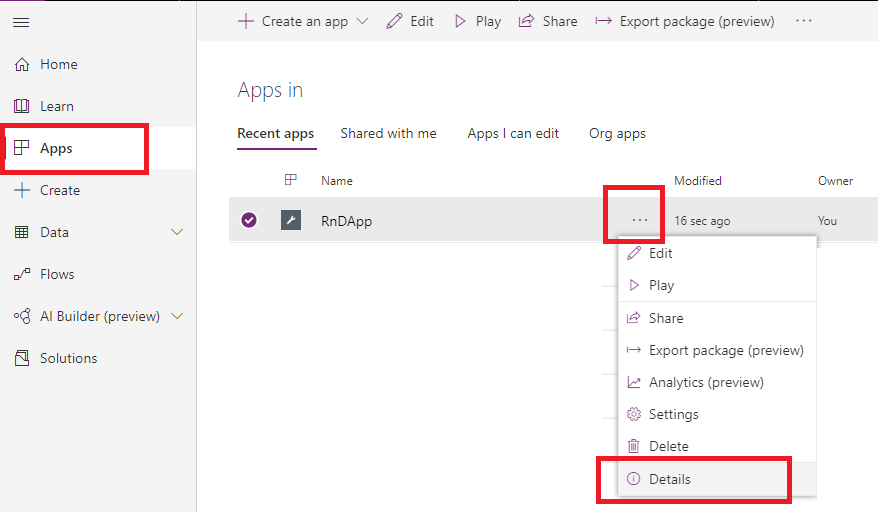Viewport: 880px width, 528px height.
Task: Expand the AI Builder (preview) chevron
Action: 178,316
